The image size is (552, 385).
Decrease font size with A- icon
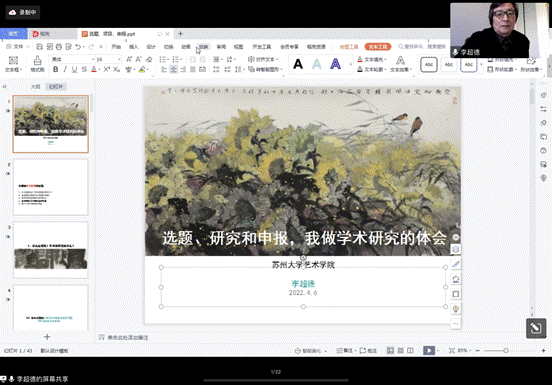[139, 59]
